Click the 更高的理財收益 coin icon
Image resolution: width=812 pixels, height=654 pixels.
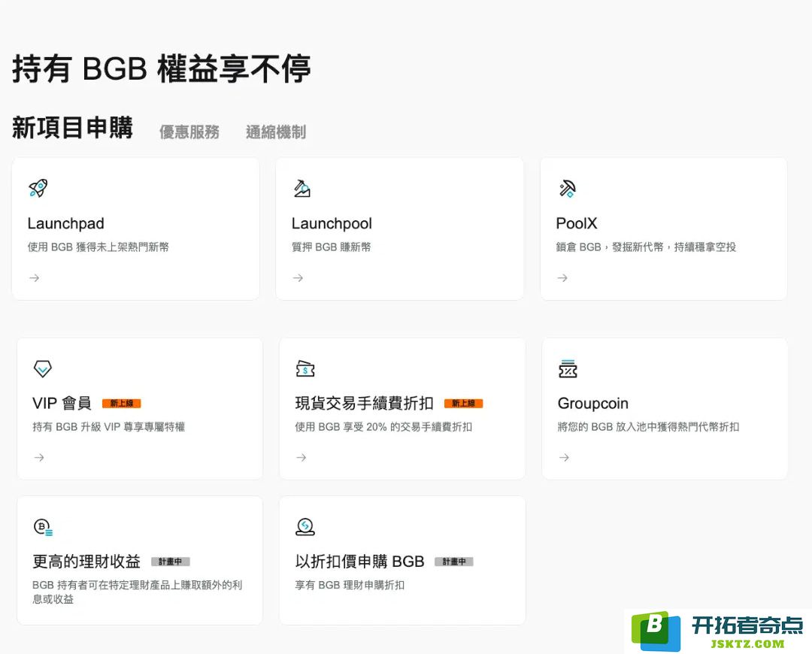pos(43,527)
